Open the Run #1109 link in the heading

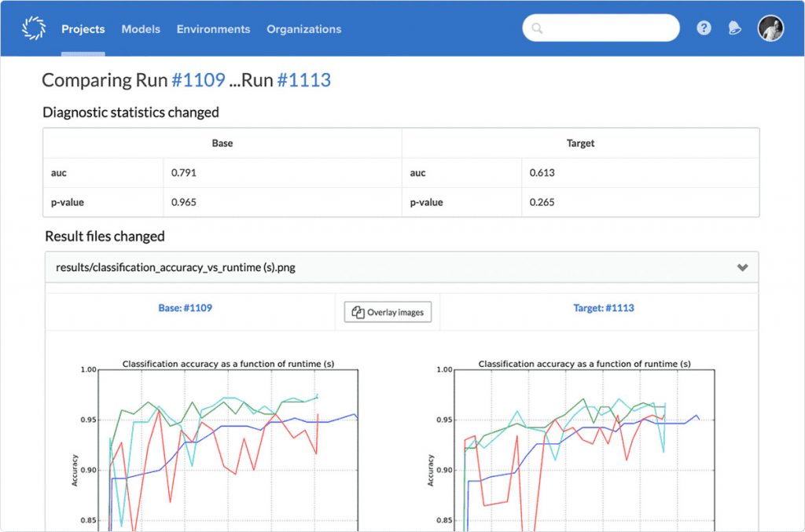[199, 79]
